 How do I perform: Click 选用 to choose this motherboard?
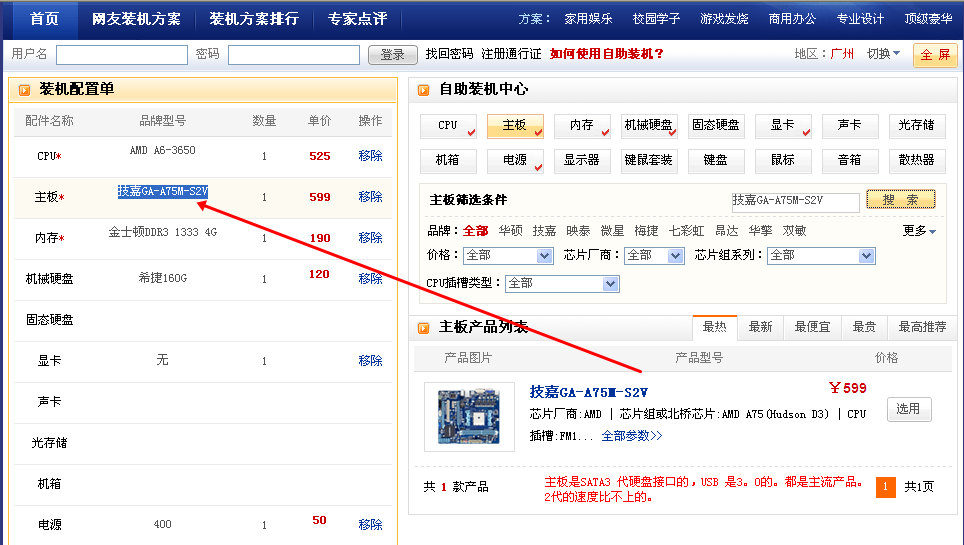(x=908, y=409)
